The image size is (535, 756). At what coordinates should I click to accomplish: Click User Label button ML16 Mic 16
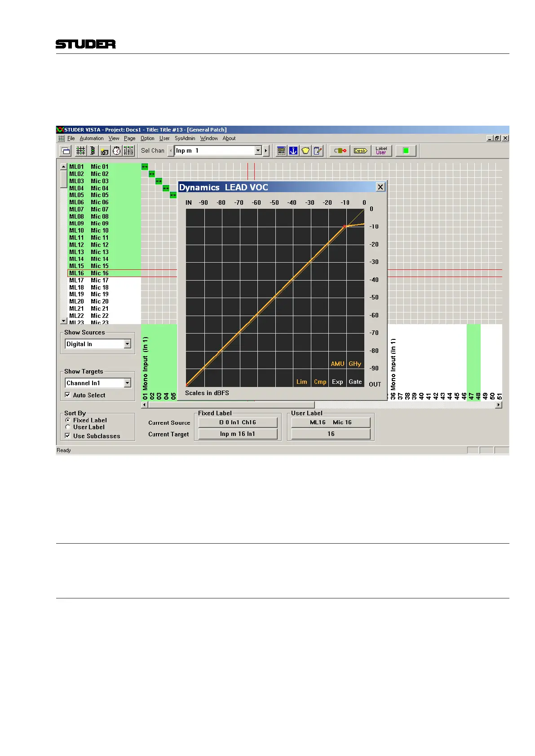tap(331, 422)
